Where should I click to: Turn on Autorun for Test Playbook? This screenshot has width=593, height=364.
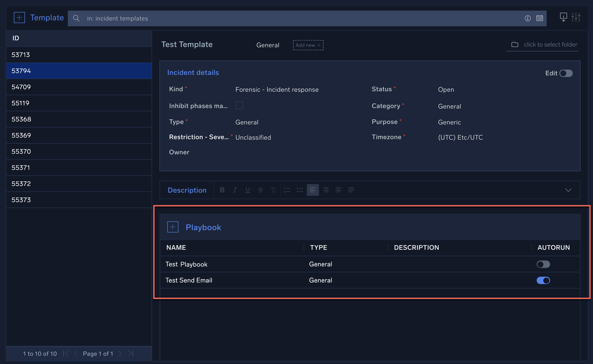pos(543,264)
